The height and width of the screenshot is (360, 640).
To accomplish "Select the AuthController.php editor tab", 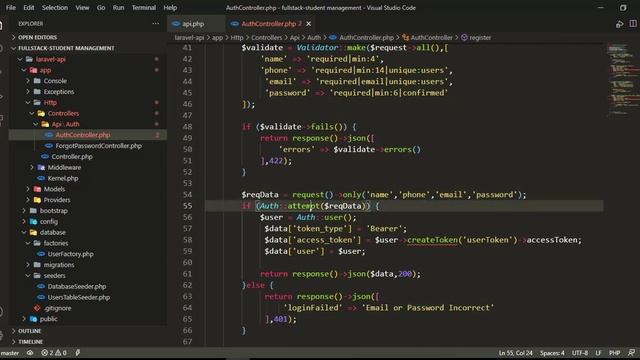I will 268,24.
